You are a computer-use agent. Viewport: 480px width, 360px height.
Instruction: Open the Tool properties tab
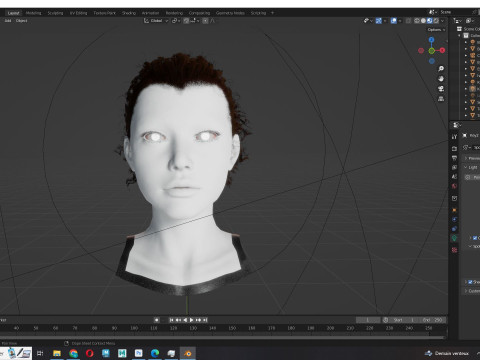[x=454, y=137]
